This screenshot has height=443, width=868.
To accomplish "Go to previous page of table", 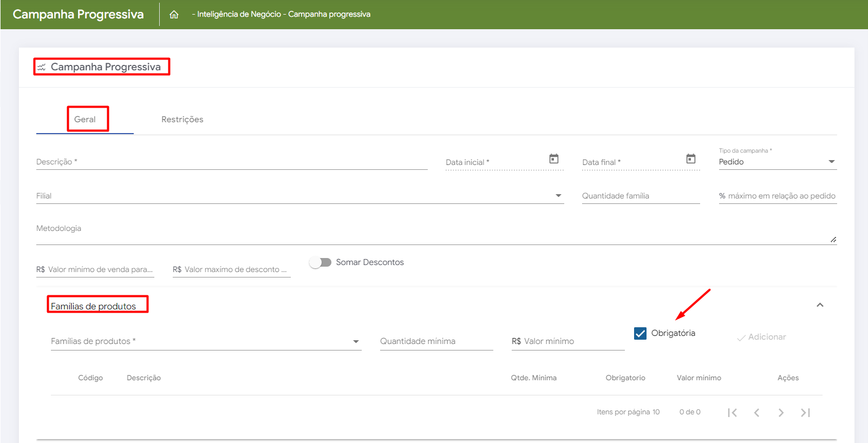I will (x=756, y=413).
